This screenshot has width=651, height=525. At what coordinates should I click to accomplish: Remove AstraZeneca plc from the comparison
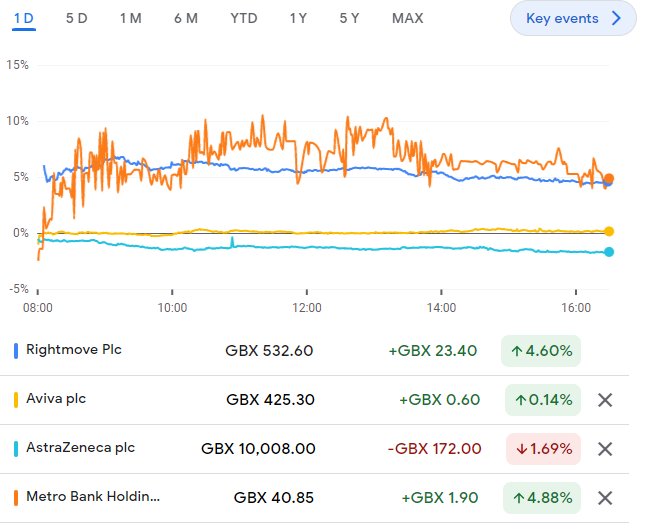(x=605, y=449)
